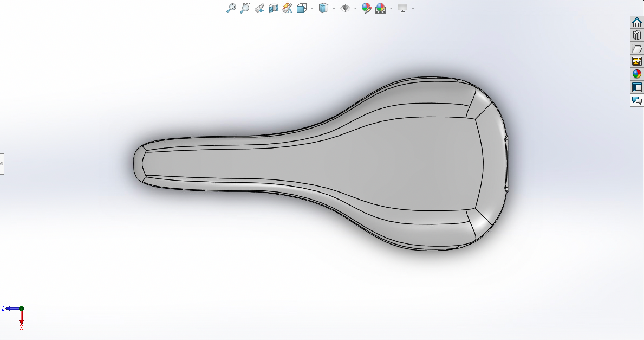This screenshot has width=644, height=340.
Task: Toggle the Section View tool
Action: [x=274, y=8]
